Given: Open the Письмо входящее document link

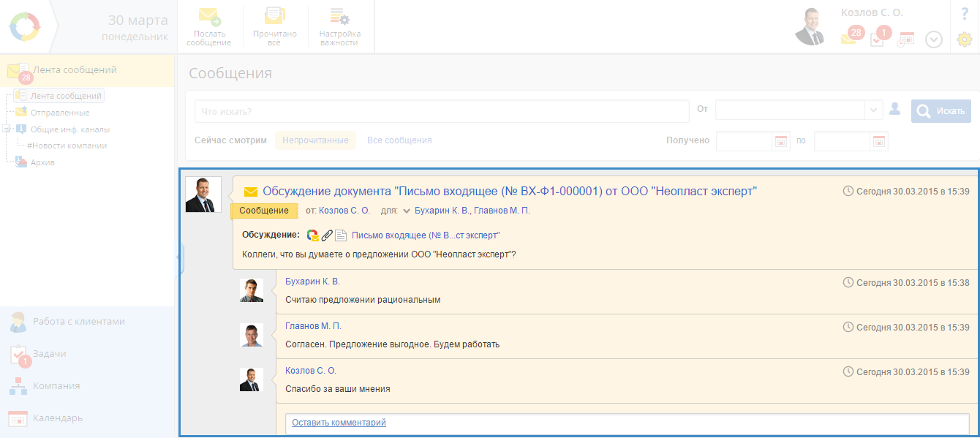Looking at the screenshot, I should click(426, 235).
